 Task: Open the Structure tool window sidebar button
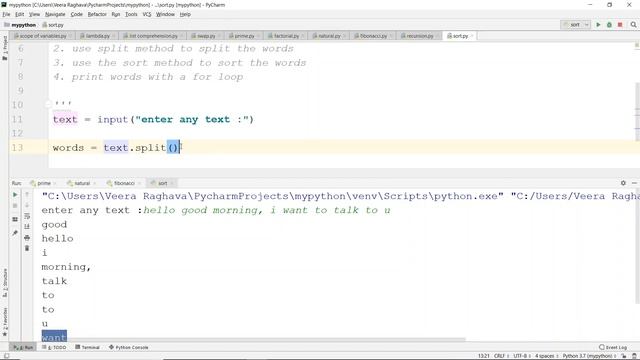coord(4,282)
